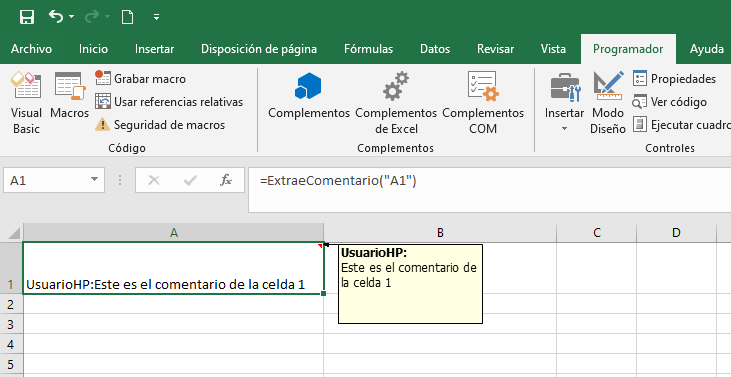
Task: Click Ejecutar cuadro button
Action: [x=681, y=125]
